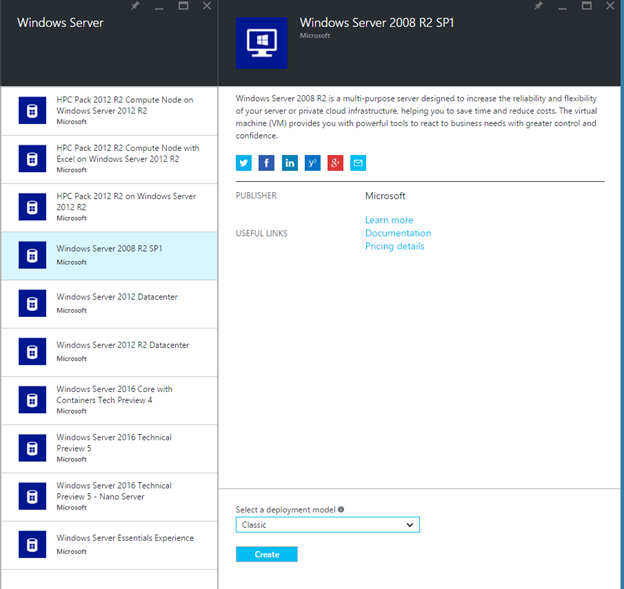Select HPC Pack 2012 R2 on Windows Server 2012 R2 text
Viewport: 624px width, 589px height.
pyautogui.click(x=126, y=201)
